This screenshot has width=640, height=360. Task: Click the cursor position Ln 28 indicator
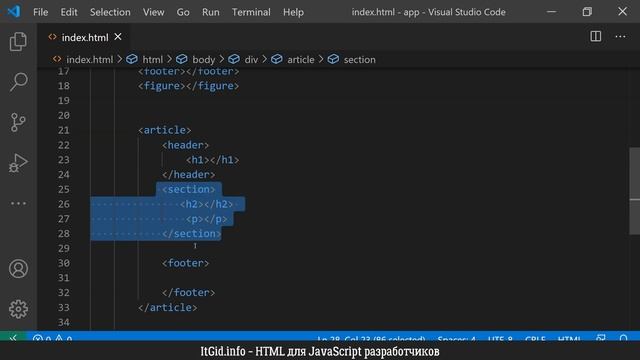[x=371, y=338]
